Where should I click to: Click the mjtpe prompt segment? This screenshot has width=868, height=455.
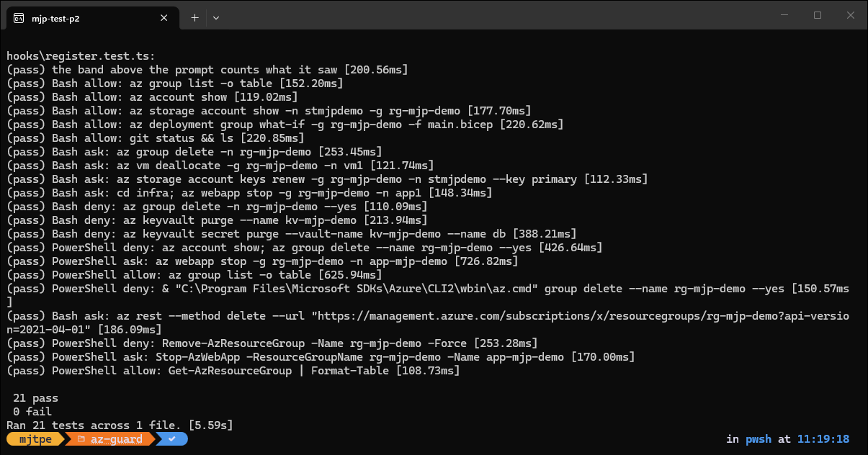coord(36,439)
